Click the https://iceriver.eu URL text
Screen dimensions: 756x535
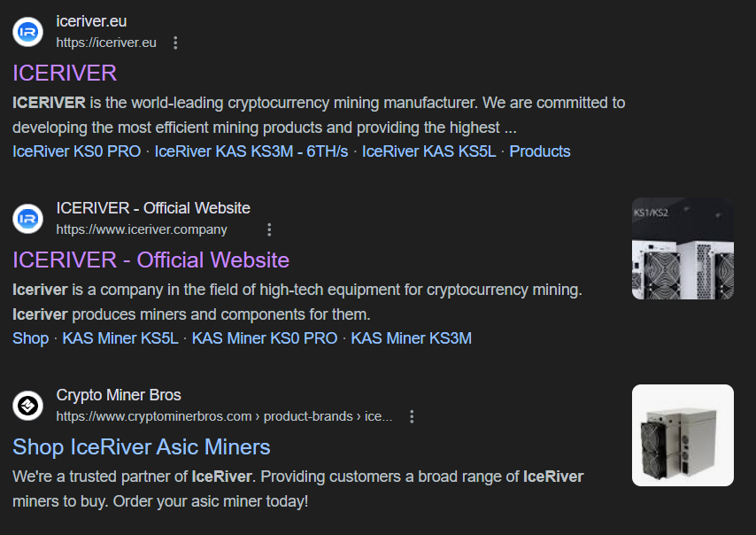coord(106,43)
